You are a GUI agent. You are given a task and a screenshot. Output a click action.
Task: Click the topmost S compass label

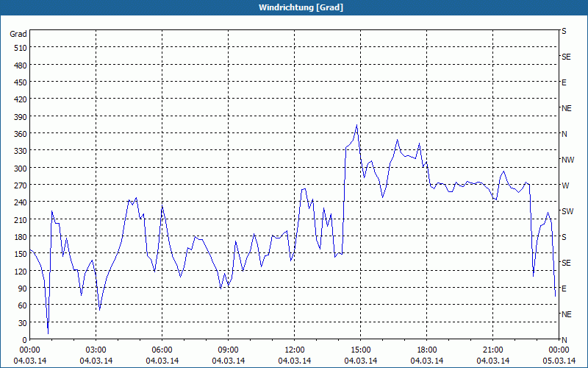pyautogui.click(x=564, y=31)
